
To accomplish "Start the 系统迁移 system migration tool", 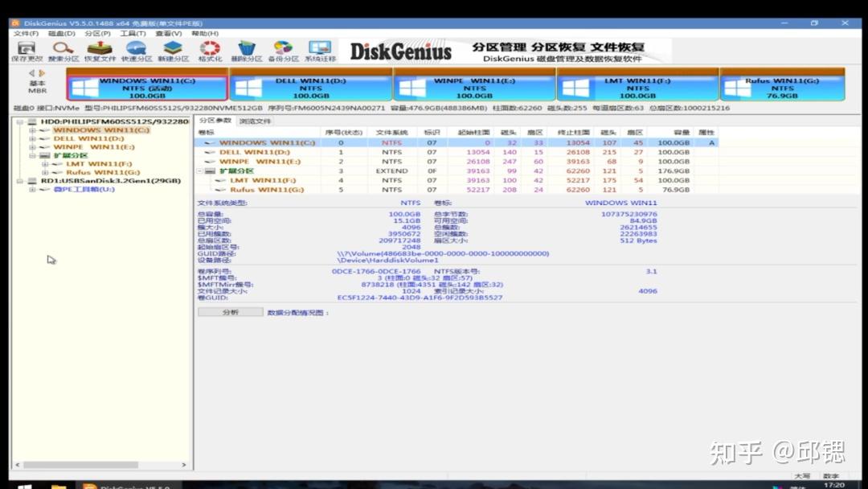I will 320,51.
